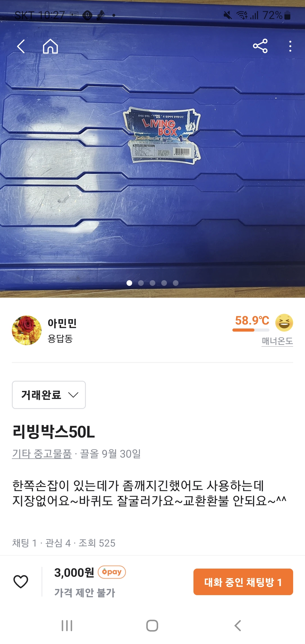
Task: Tap Android back navigation button
Action: tap(238, 626)
